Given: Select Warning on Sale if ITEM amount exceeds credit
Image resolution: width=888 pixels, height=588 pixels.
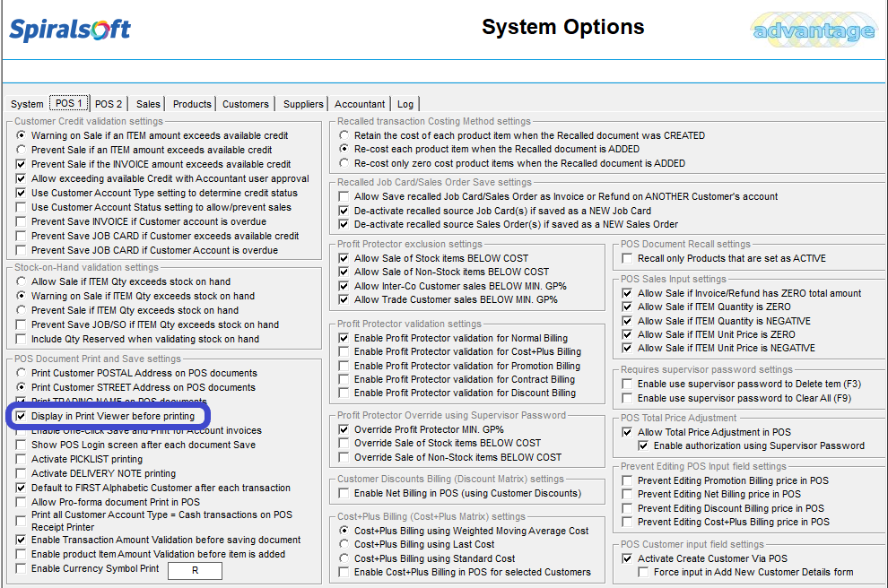Looking at the screenshot, I should tap(21, 135).
